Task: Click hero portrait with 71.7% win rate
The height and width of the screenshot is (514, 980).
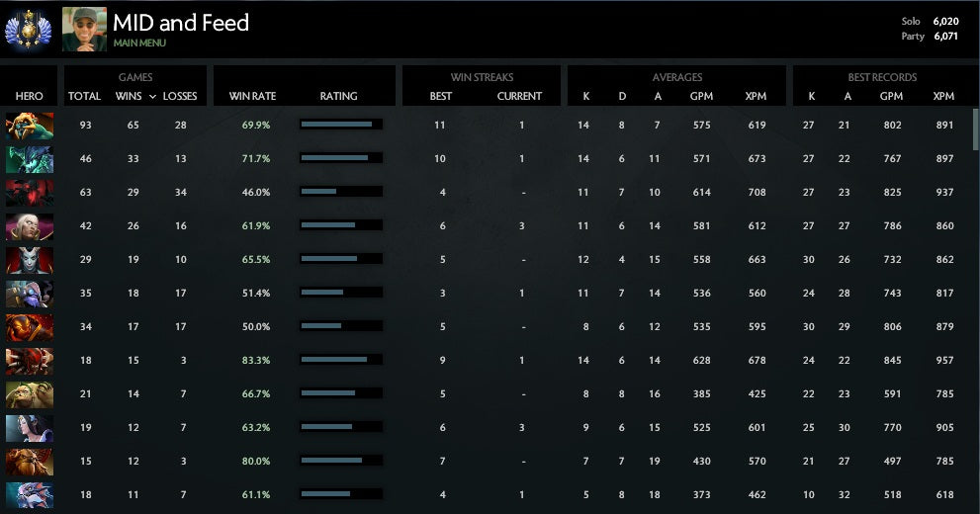Action: click(30, 158)
